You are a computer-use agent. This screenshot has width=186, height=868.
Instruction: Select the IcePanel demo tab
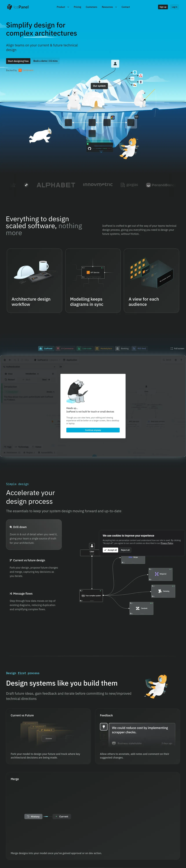[46, 348]
